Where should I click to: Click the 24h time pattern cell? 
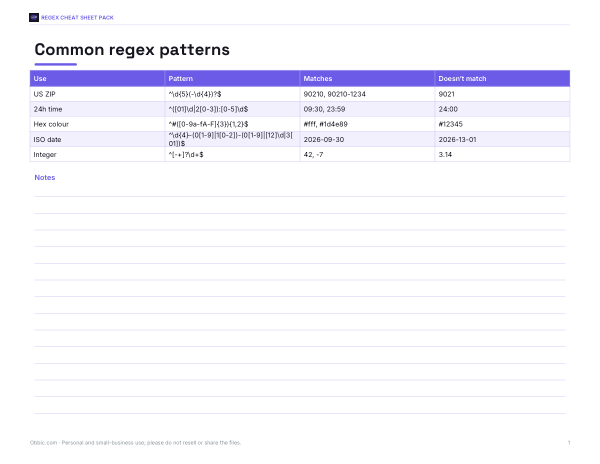pos(232,109)
